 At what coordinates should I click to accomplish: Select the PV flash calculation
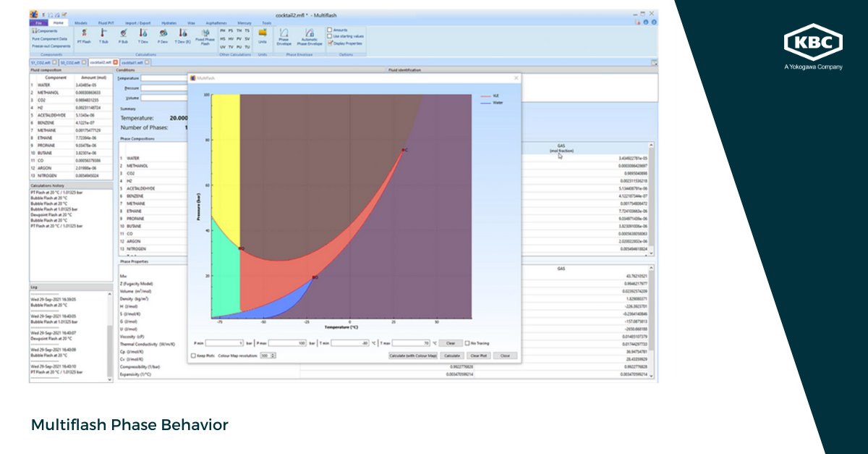coord(239,38)
